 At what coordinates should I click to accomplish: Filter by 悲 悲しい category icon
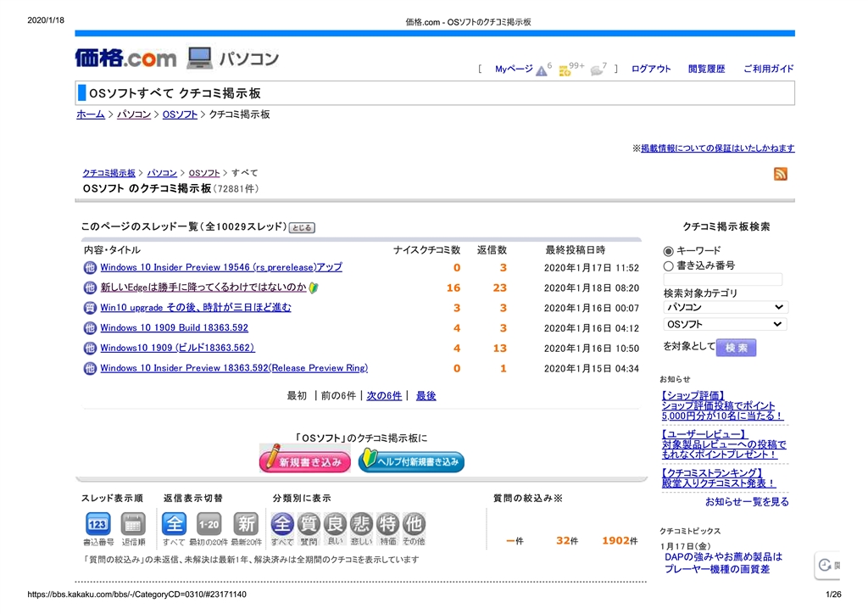pyautogui.click(x=361, y=524)
